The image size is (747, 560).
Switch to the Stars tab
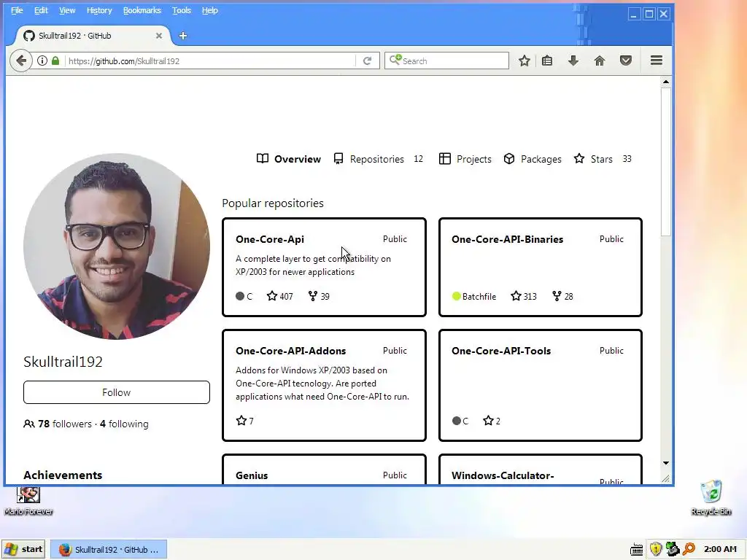[x=603, y=159]
